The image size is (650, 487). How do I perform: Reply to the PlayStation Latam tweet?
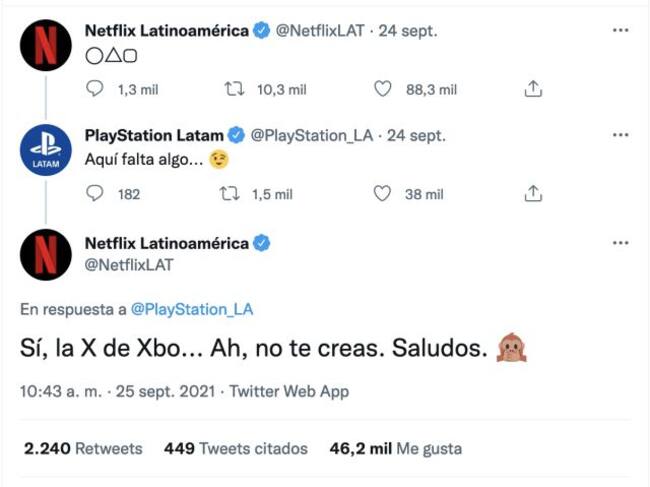point(95,194)
